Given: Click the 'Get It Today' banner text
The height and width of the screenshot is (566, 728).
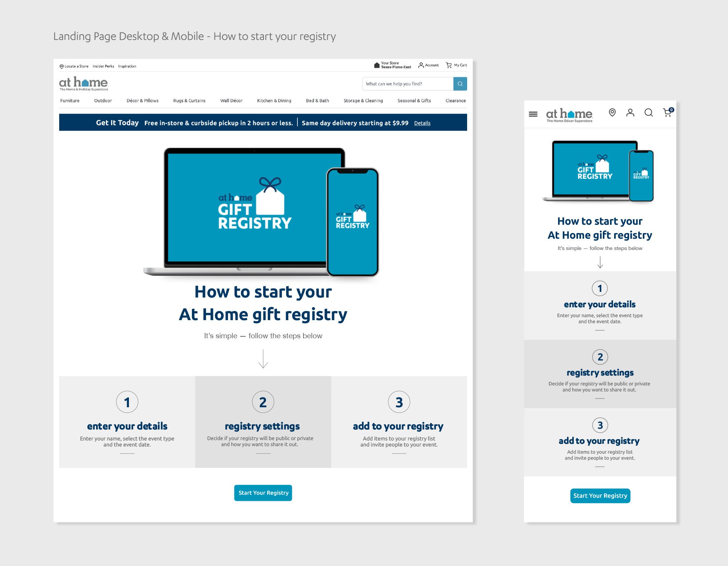Looking at the screenshot, I should (117, 123).
